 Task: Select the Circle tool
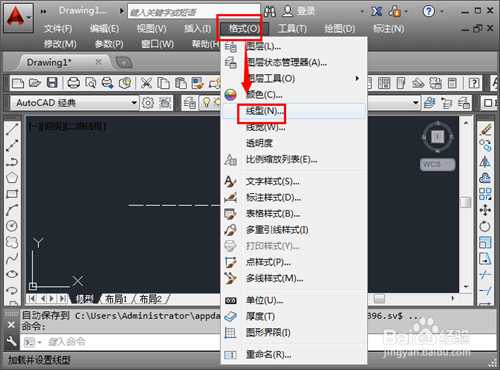pyautogui.click(x=12, y=226)
